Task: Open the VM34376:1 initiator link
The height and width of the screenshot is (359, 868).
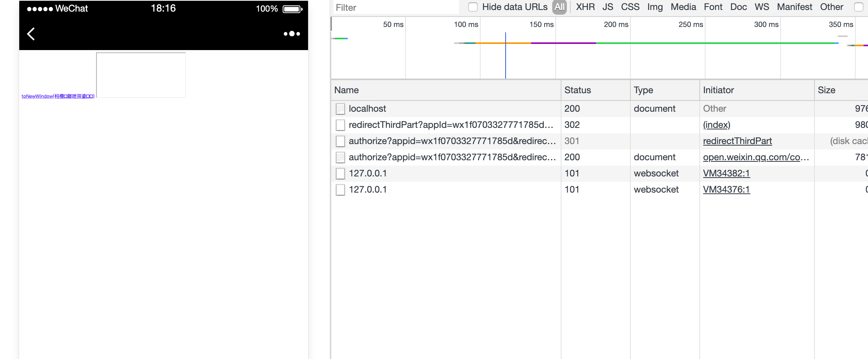Action: (x=726, y=190)
